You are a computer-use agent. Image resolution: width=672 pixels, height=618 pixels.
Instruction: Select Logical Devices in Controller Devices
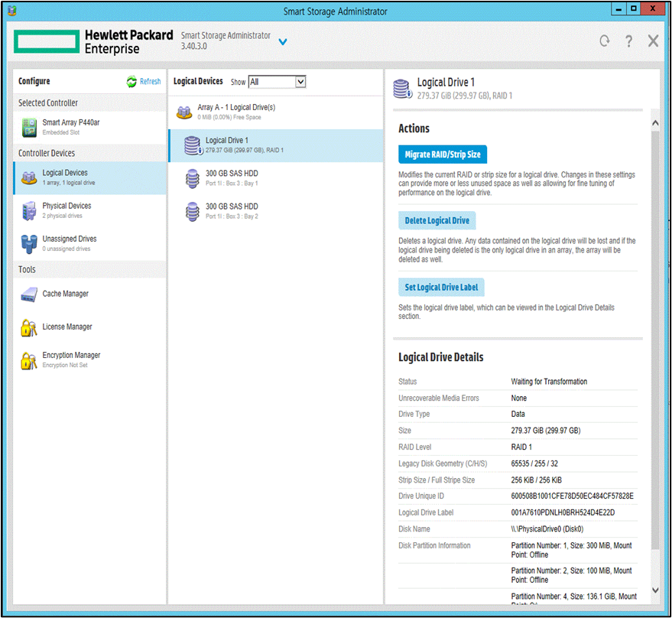[x=89, y=178]
